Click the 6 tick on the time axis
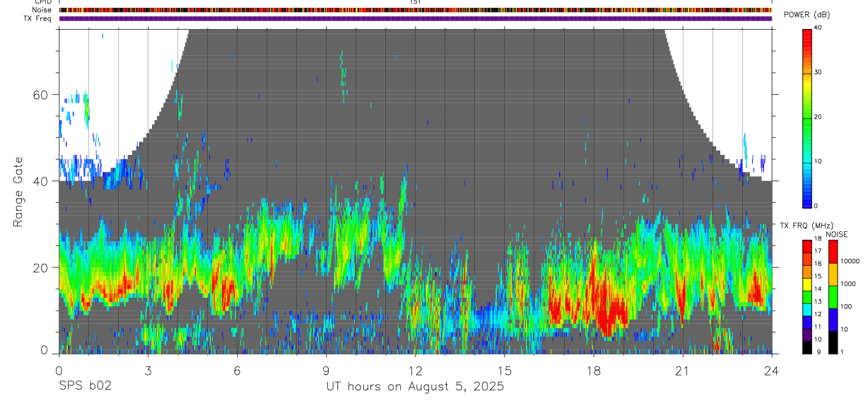 [237, 369]
